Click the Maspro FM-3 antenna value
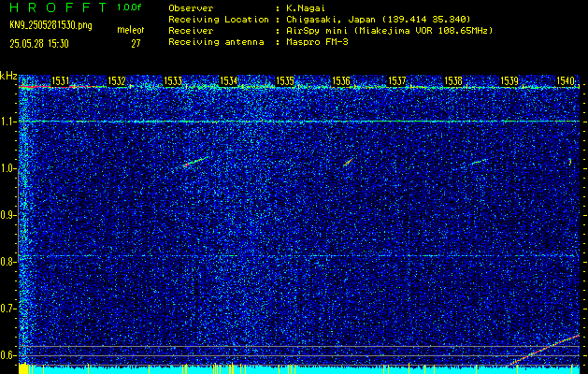Image resolution: width=588 pixels, height=374 pixels. click(x=317, y=42)
